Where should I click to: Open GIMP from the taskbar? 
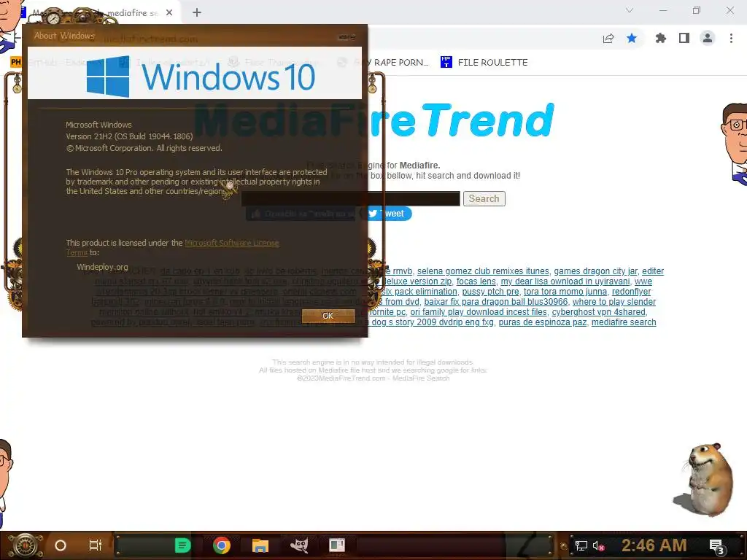[299, 545]
